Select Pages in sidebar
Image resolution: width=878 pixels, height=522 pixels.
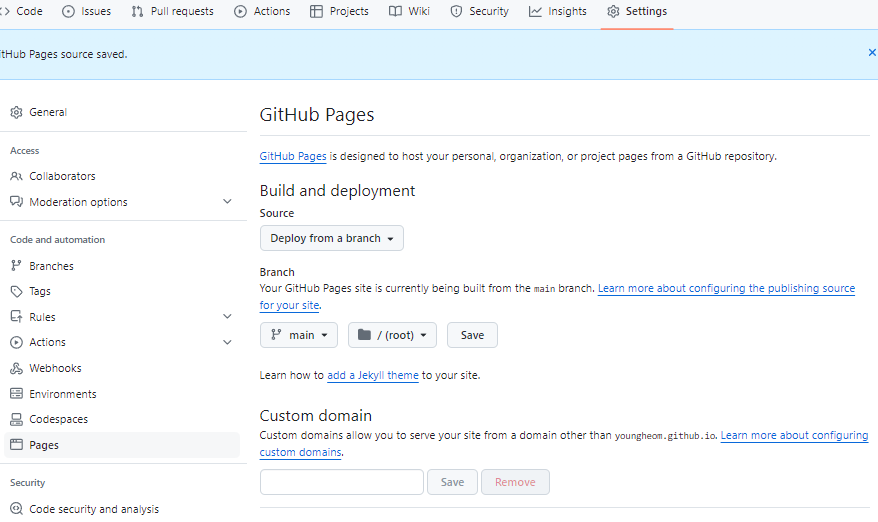pos(122,445)
